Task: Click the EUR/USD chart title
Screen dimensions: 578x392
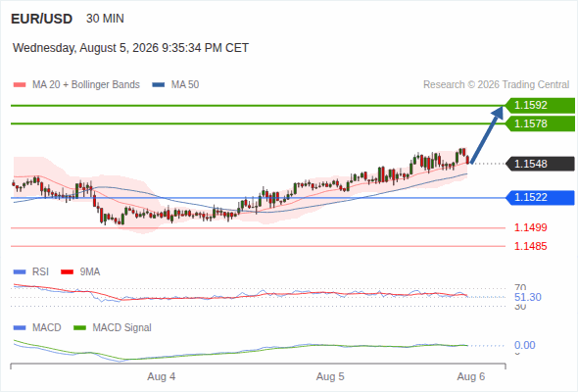Action: click(x=42, y=19)
